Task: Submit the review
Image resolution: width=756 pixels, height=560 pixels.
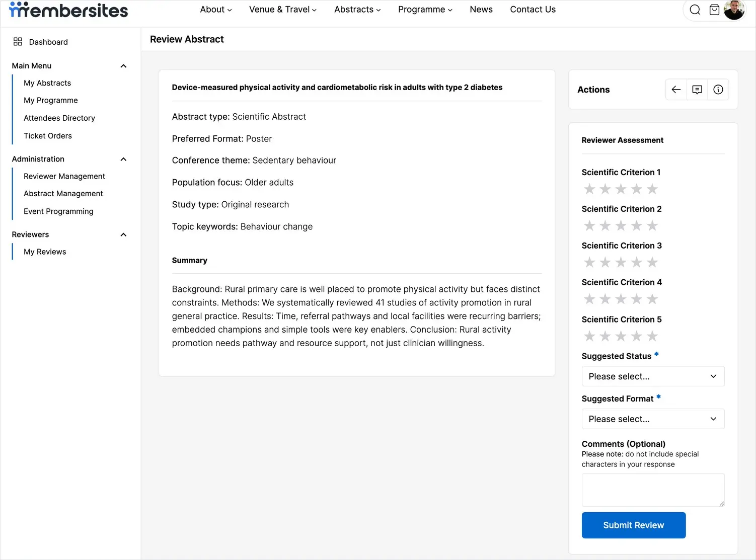Action: [634, 525]
